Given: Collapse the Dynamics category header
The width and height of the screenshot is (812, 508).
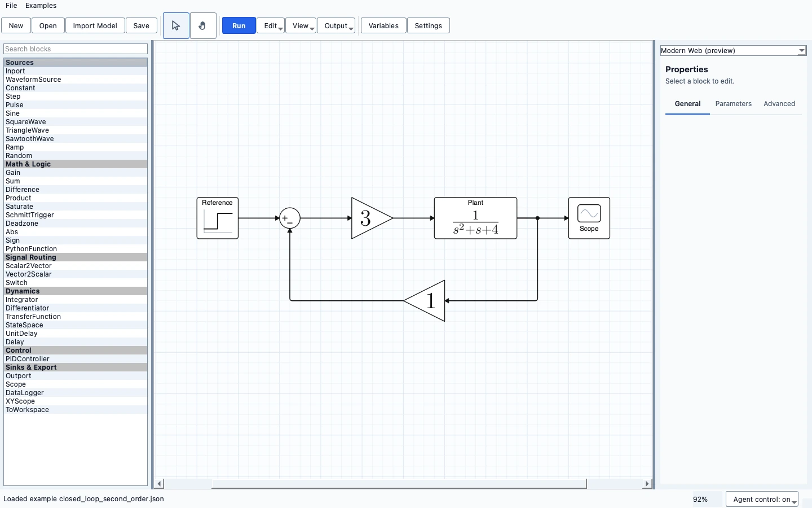Looking at the screenshot, I should click(76, 291).
